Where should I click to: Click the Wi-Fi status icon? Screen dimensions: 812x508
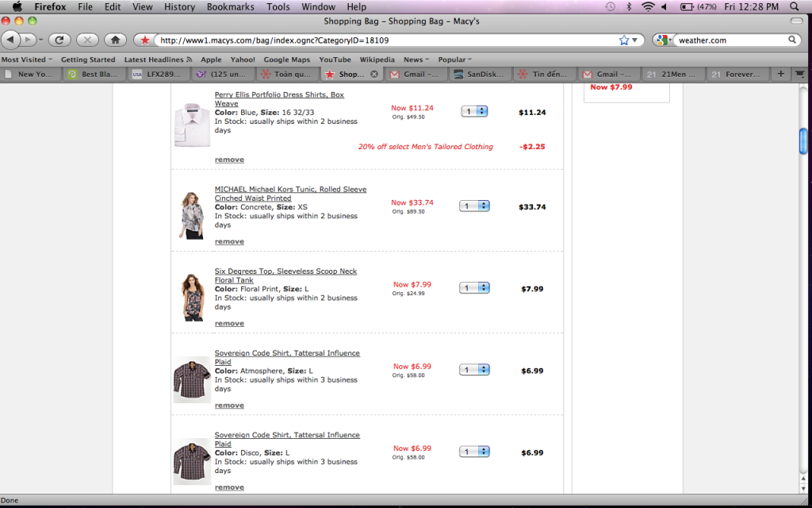point(648,7)
